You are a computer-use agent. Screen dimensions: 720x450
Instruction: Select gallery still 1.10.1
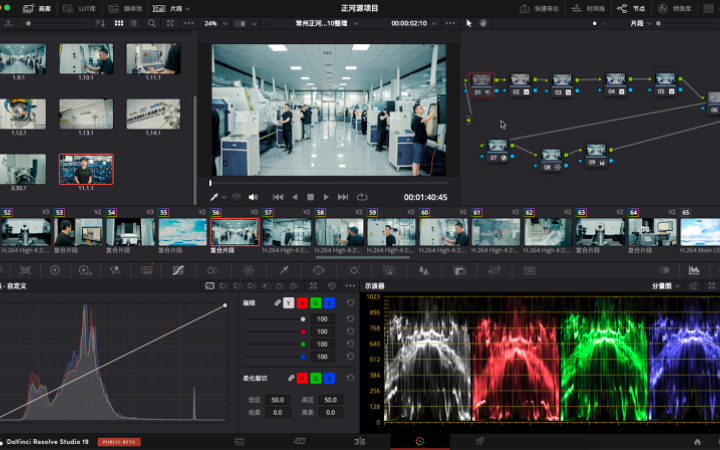(86, 59)
